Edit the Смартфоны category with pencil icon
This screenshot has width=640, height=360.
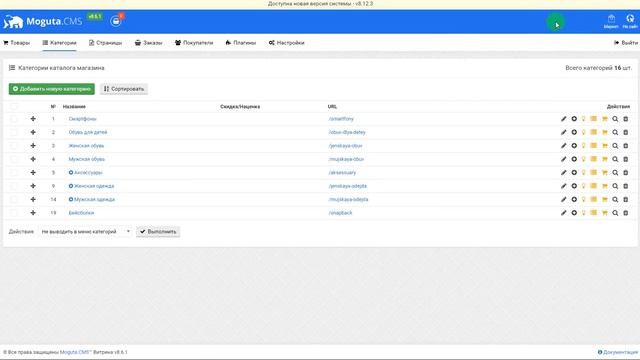pyautogui.click(x=563, y=119)
